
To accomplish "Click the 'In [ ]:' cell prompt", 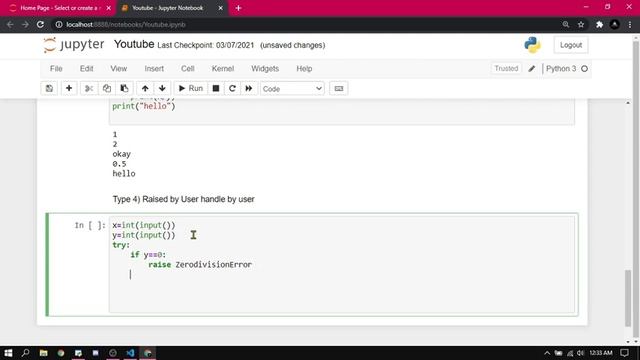I will coord(90,225).
